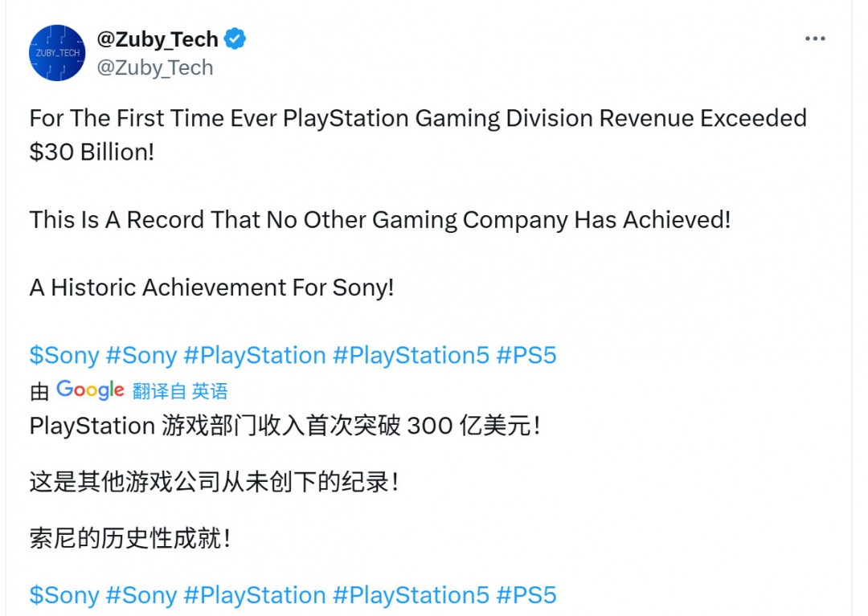Image resolution: width=868 pixels, height=616 pixels.
Task: Click the @Zuby_Tech handle under the name
Action: tap(157, 67)
